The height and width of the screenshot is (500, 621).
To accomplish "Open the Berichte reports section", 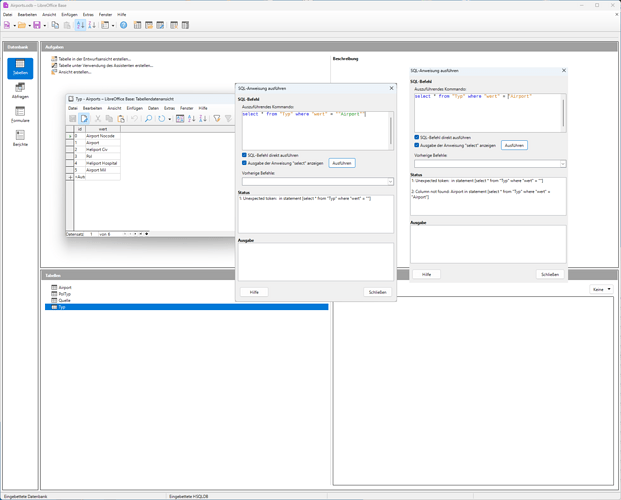I will (20, 138).
